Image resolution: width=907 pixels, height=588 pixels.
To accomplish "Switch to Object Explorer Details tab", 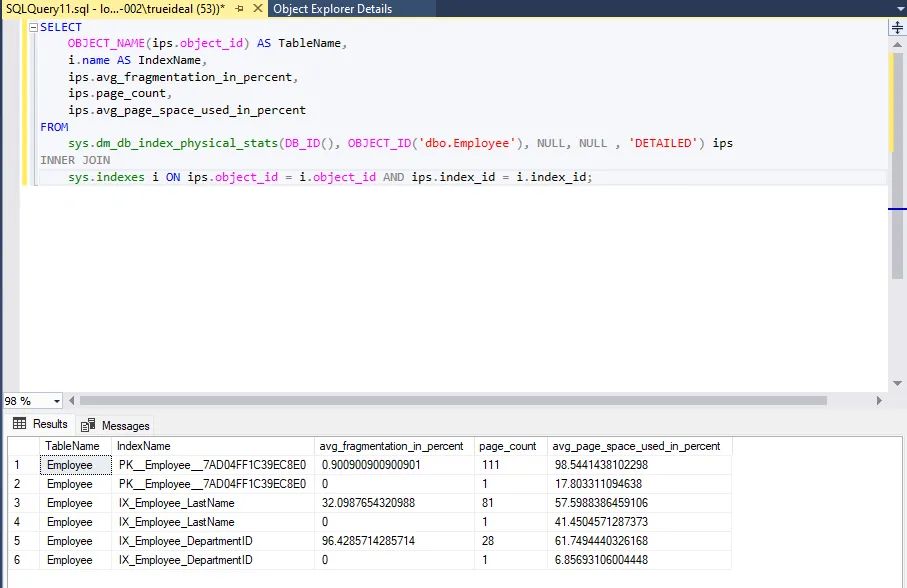I will click(332, 9).
